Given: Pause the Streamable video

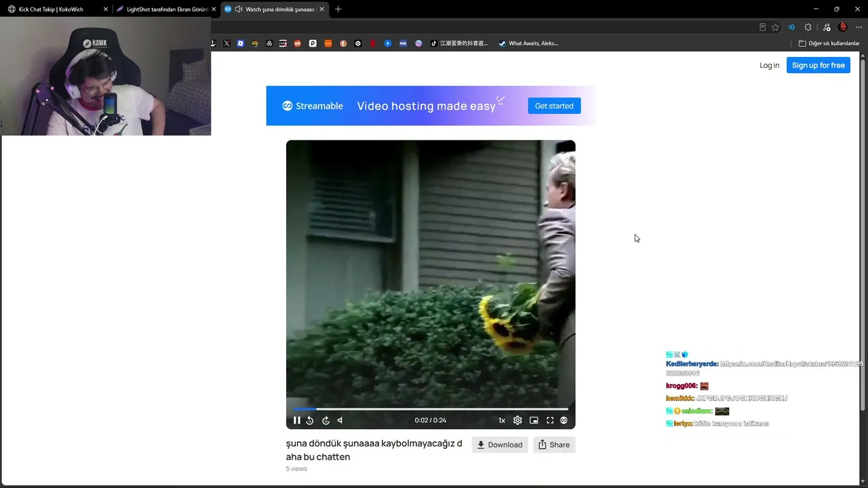Looking at the screenshot, I should point(296,420).
